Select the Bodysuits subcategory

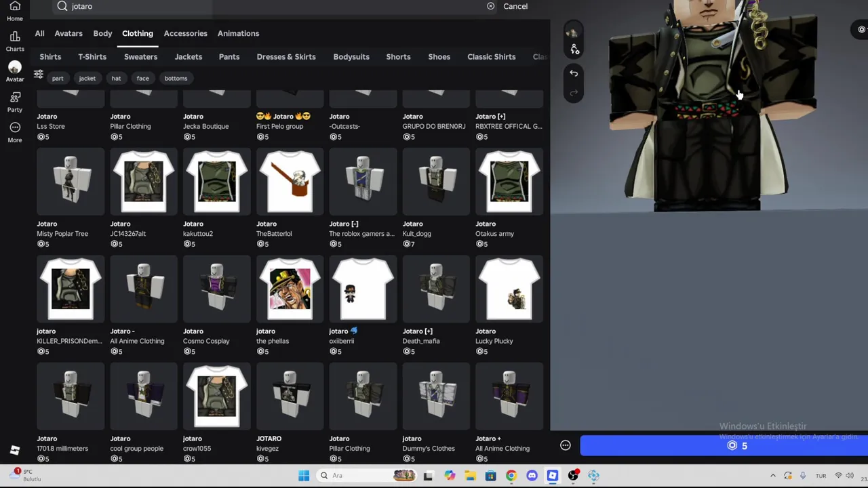[x=351, y=57]
